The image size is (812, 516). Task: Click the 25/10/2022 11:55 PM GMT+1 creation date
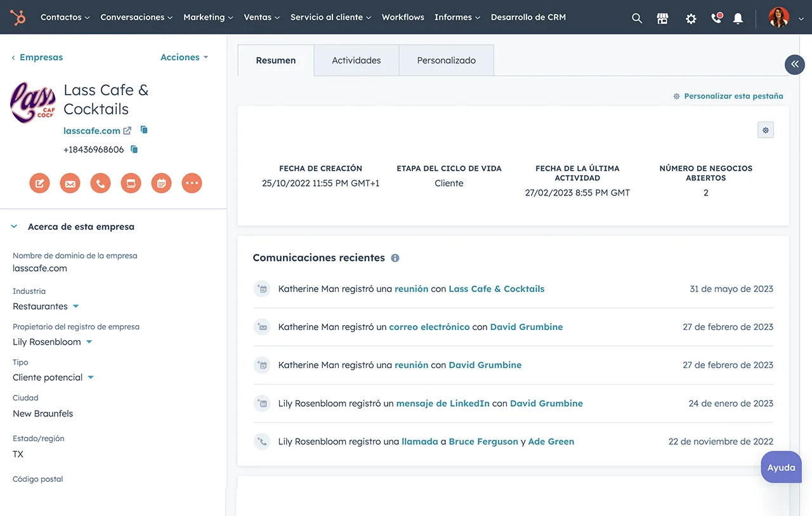point(321,183)
